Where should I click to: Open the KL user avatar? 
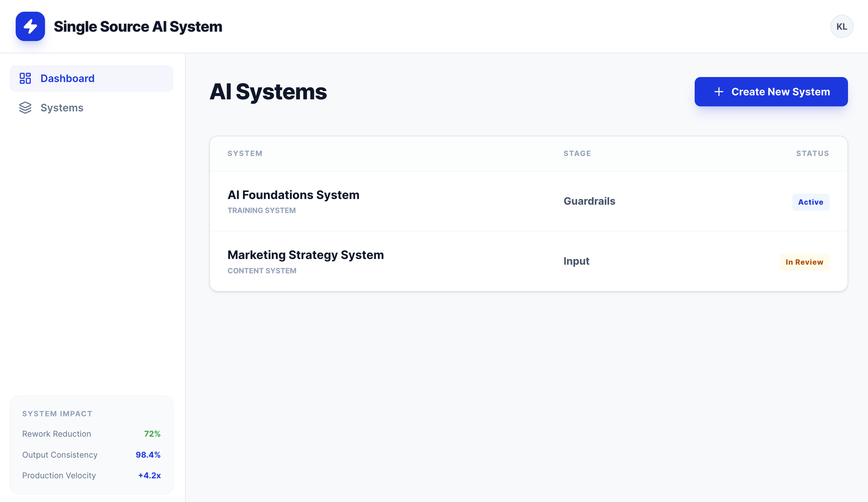(842, 26)
